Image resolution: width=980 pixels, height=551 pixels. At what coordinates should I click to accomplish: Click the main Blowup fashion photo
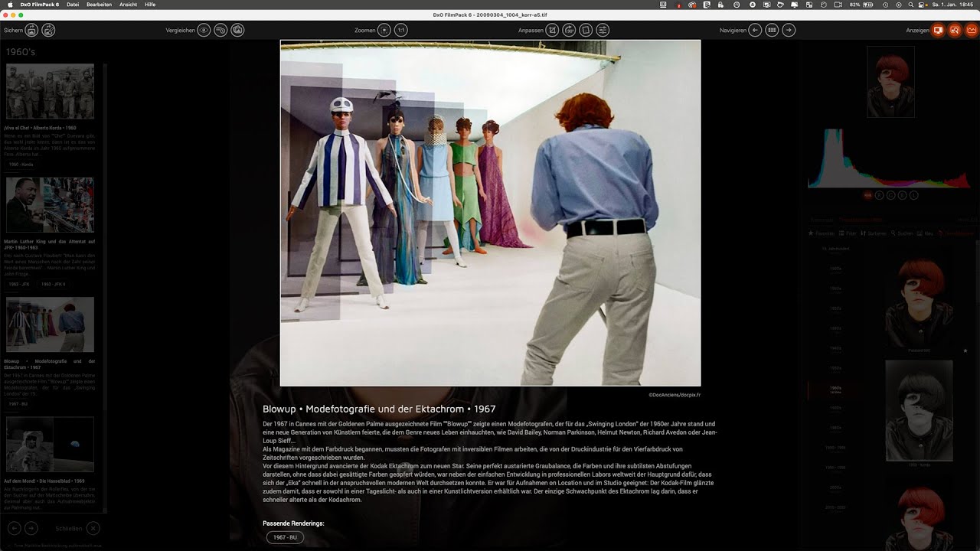[x=490, y=213]
